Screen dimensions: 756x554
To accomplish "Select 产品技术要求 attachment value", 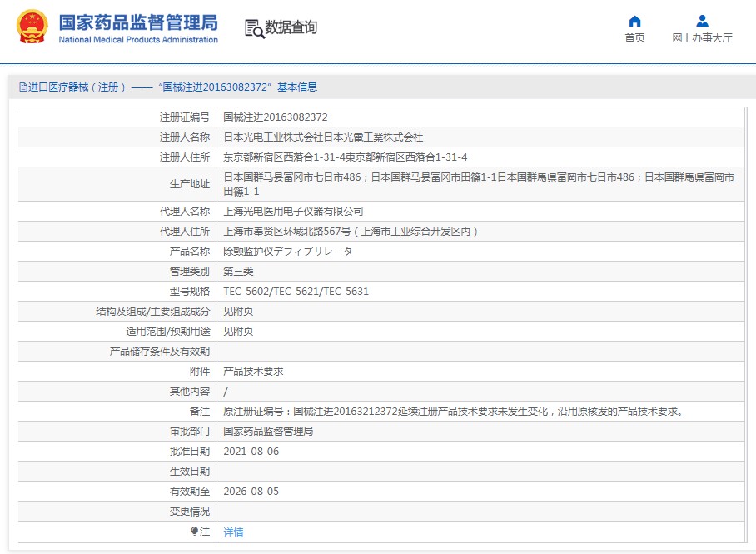I will pos(253,371).
